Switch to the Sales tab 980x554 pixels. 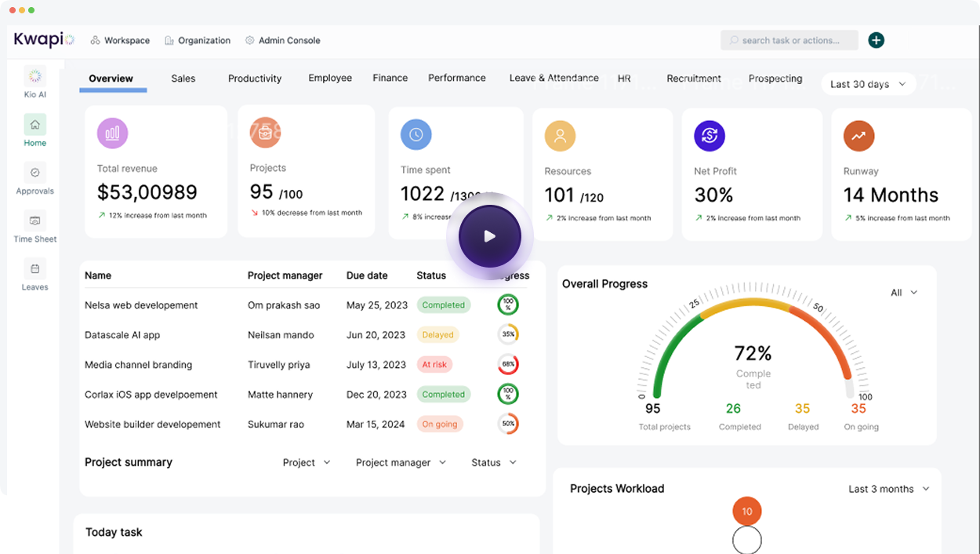[183, 78]
